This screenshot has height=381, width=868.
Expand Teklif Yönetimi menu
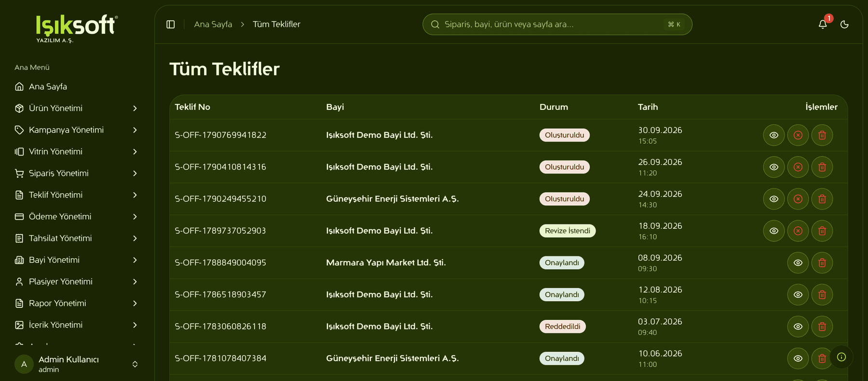pos(77,195)
